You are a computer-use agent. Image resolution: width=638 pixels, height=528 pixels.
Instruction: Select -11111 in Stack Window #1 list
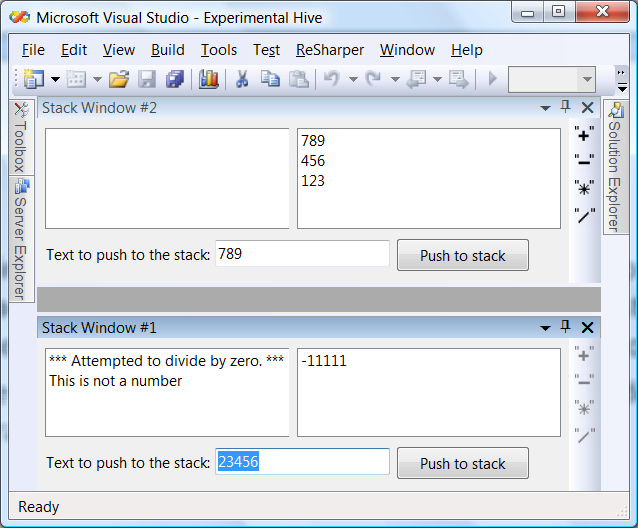coord(324,361)
